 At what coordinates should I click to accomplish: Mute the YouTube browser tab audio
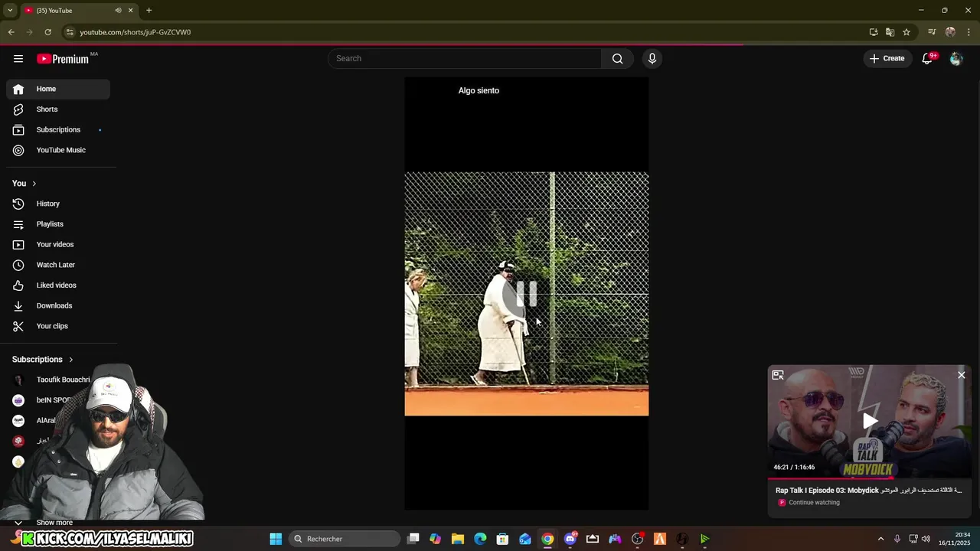pyautogui.click(x=118, y=10)
